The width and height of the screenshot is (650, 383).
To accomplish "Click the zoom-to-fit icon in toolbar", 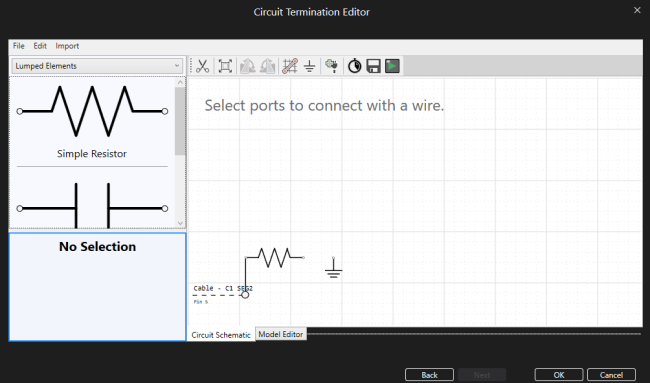I will click(x=225, y=66).
